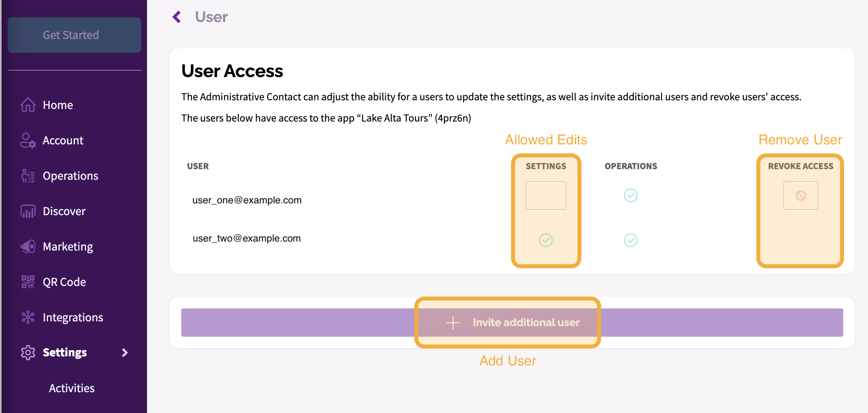Expand the Settings submenu chevron
Viewport: 868px width, 413px height.
click(x=125, y=352)
